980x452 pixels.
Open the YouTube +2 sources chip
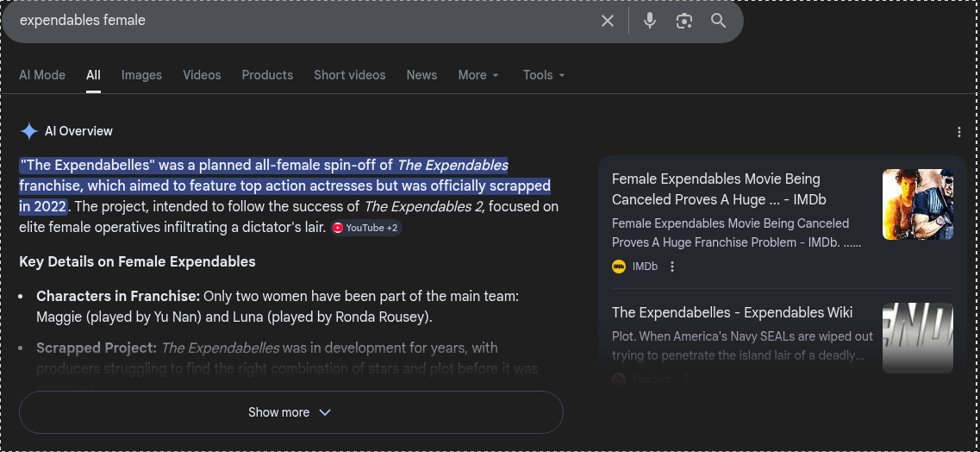coord(366,228)
